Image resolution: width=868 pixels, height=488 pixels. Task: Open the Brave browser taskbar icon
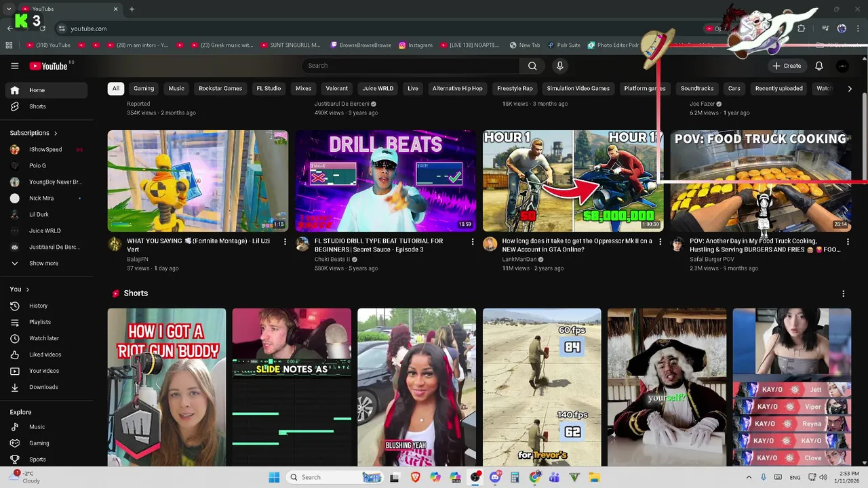(415, 477)
